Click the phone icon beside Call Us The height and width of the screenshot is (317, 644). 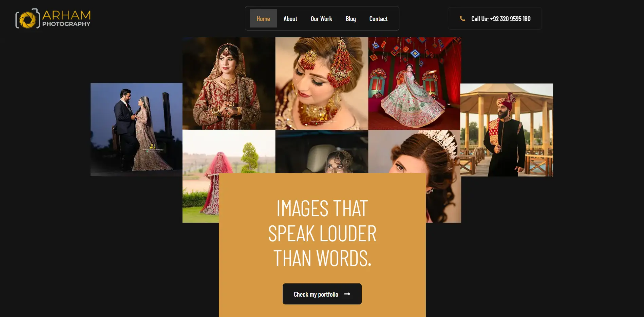tap(462, 19)
